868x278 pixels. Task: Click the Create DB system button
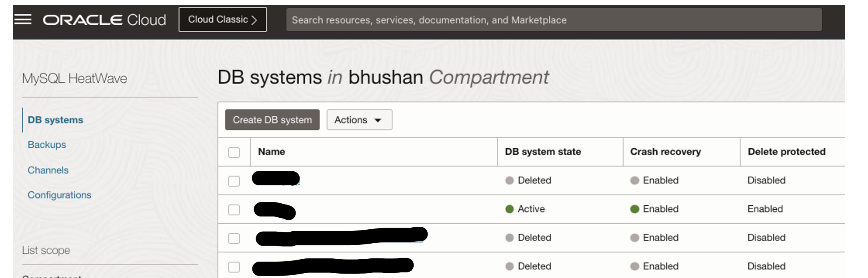pos(272,120)
